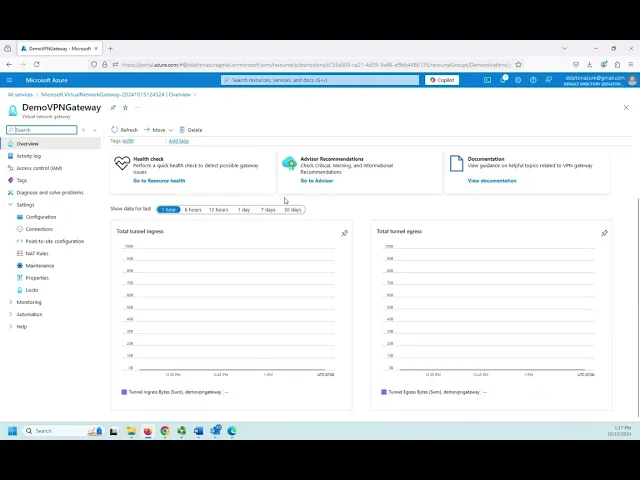Open Maintenance under Settings
Screen dimensions: 640x480
tap(40, 266)
